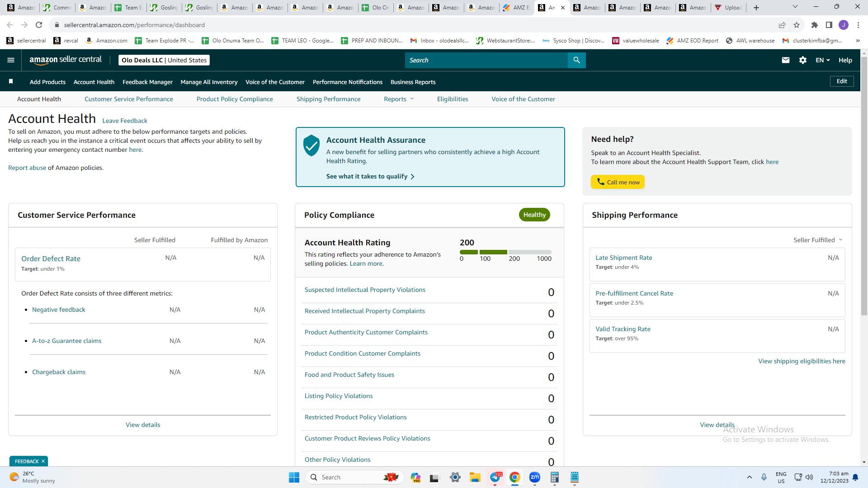Open the Negative feedback link
This screenshot has width=868, height=488.
click(59, 310)
